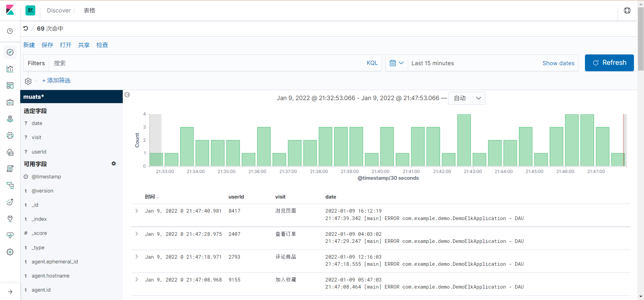Select the _index available field
The width and height of the screenshot is (644, 300).
click(39, 219)
